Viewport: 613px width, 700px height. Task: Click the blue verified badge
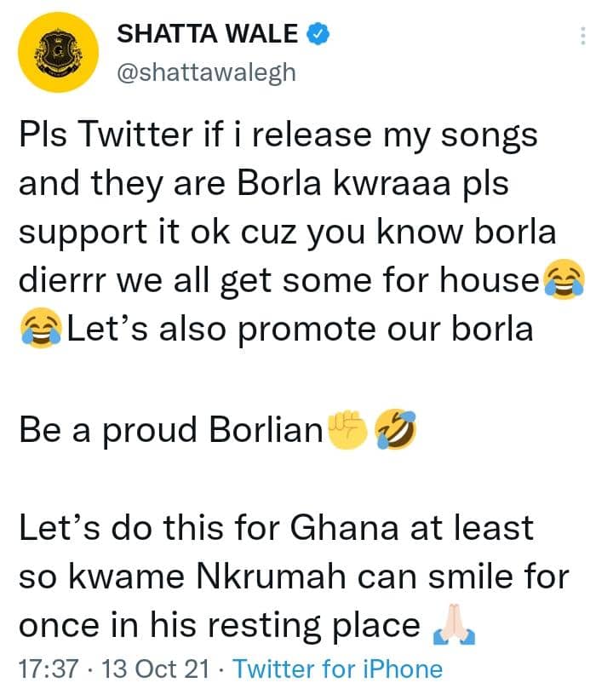pos(318,34)
